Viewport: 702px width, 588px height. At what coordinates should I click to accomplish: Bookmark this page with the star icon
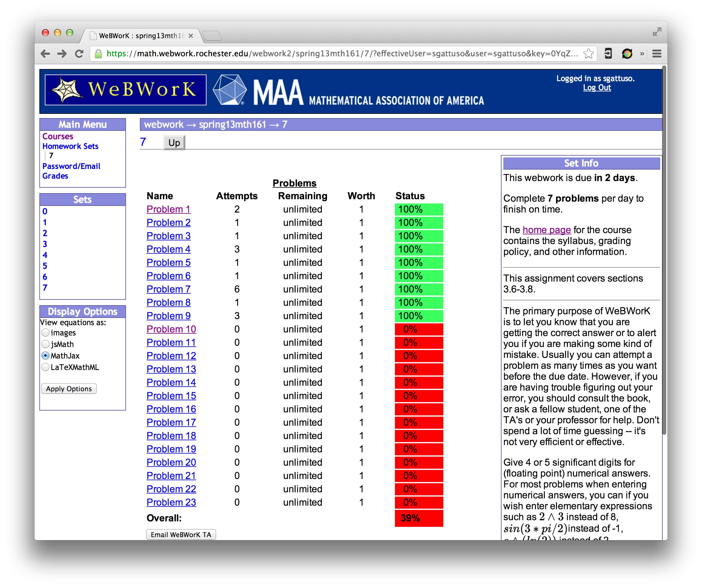point(588,54)
